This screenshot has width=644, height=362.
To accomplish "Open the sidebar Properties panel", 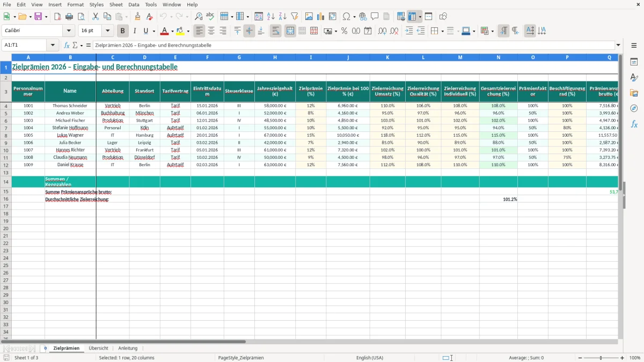I will click(x=634, y=62).
